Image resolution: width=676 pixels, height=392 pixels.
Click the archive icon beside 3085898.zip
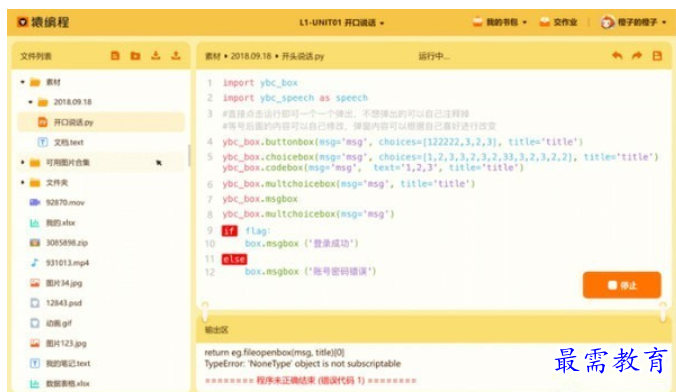click(x=34, y=243)
